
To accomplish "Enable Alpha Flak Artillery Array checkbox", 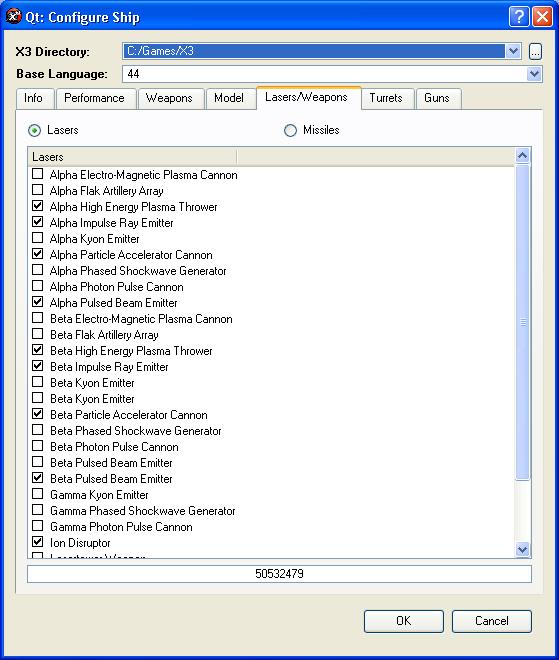I will [x=37, y=190].
